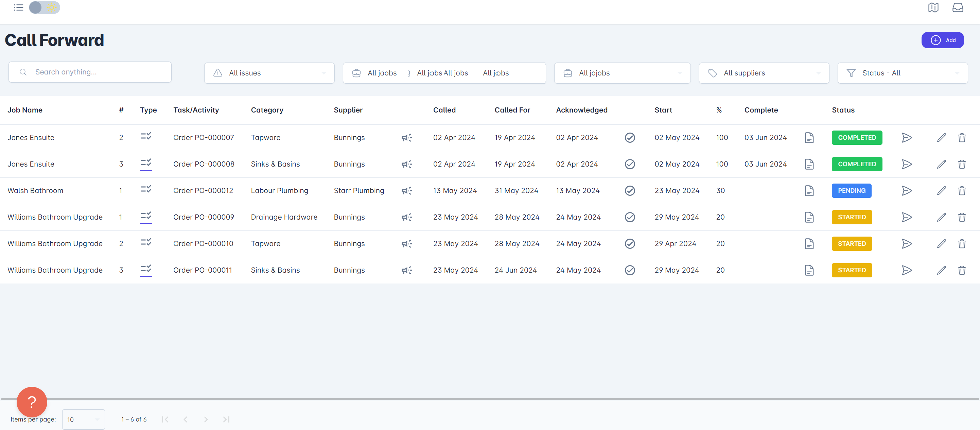The image size is (980, 430).
Task: Click the Add button
Action: coord(942,40)
